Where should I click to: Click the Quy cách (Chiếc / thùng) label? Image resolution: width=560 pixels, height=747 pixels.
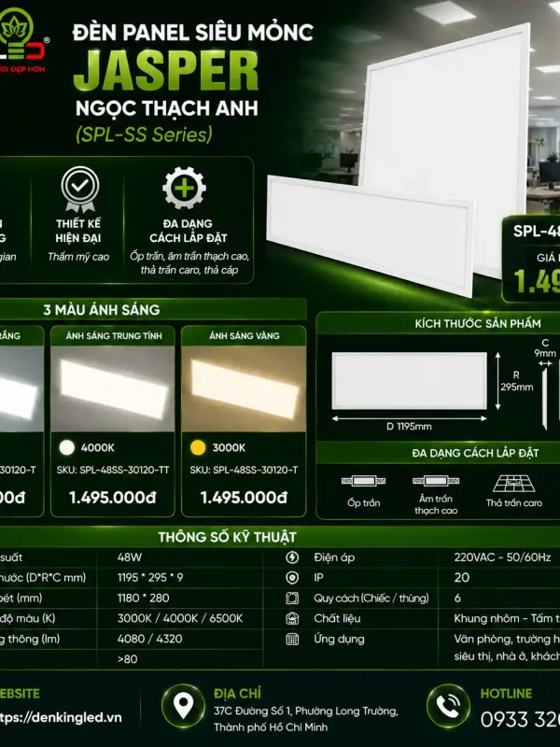click(371, 599)
